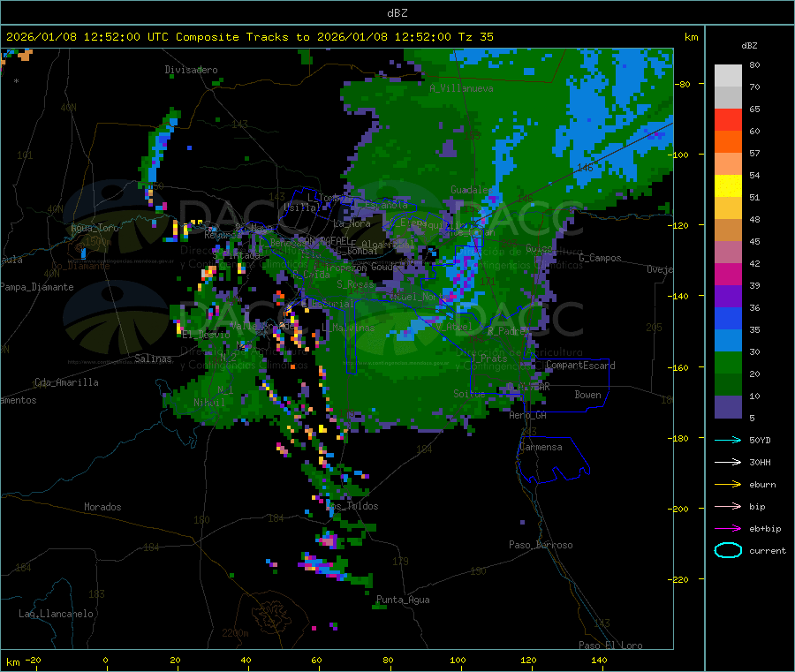Click the 'S_Rosas' place label
Image resolution: width=795 pixels, height=672 pixels.
355,284
